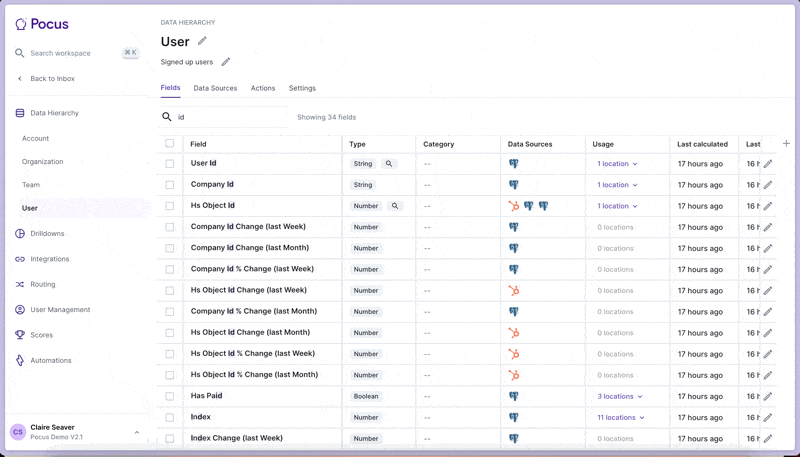Sort by the Field column header
The image size is (800, 457).
pos(198,144)
